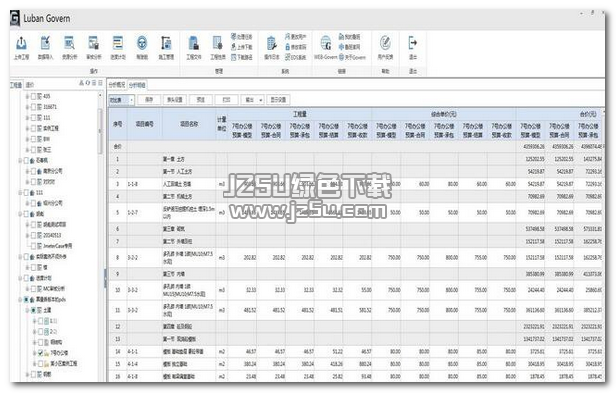The height and width of the screenshot is (393, 616).
Task: Untick the checked 7号办公楼 checkbox
Action: [x=40, y=353]
